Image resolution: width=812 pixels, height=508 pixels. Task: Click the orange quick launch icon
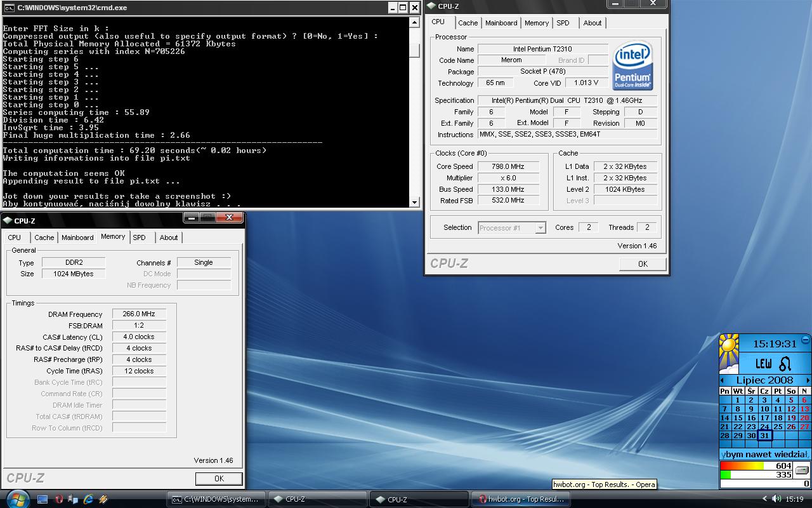point(103,499)
